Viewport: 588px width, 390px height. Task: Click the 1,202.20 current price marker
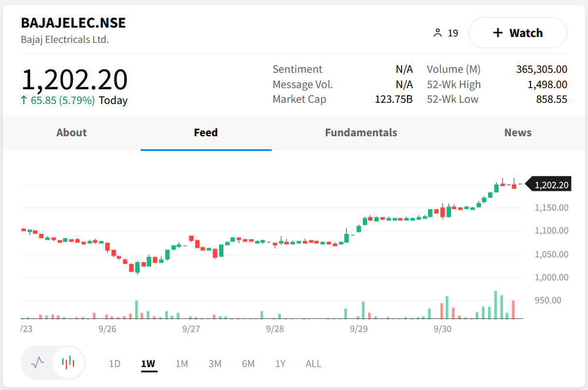tap(551, 185)
